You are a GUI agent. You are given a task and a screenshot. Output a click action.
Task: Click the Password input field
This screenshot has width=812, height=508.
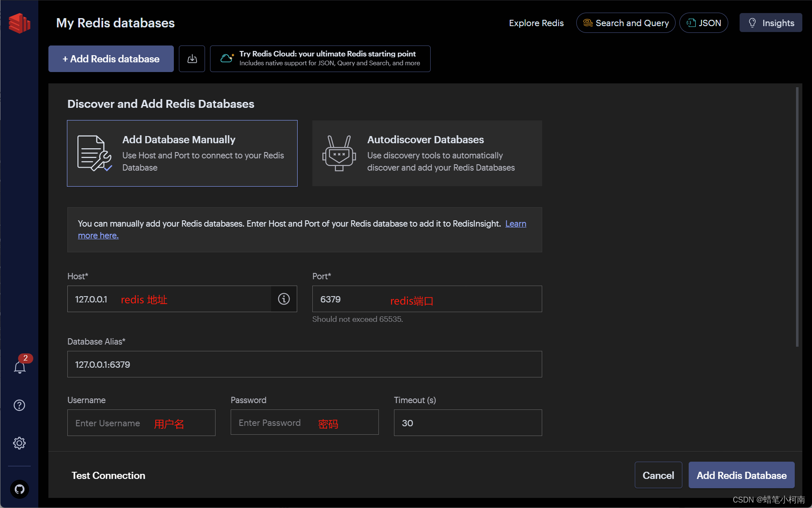305,422
